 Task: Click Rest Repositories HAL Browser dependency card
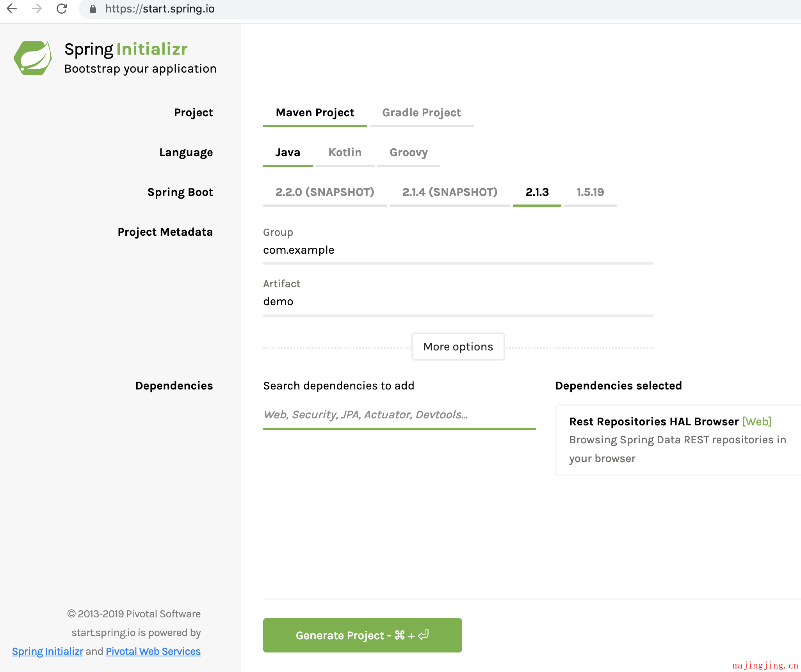[x=678, y=440]
